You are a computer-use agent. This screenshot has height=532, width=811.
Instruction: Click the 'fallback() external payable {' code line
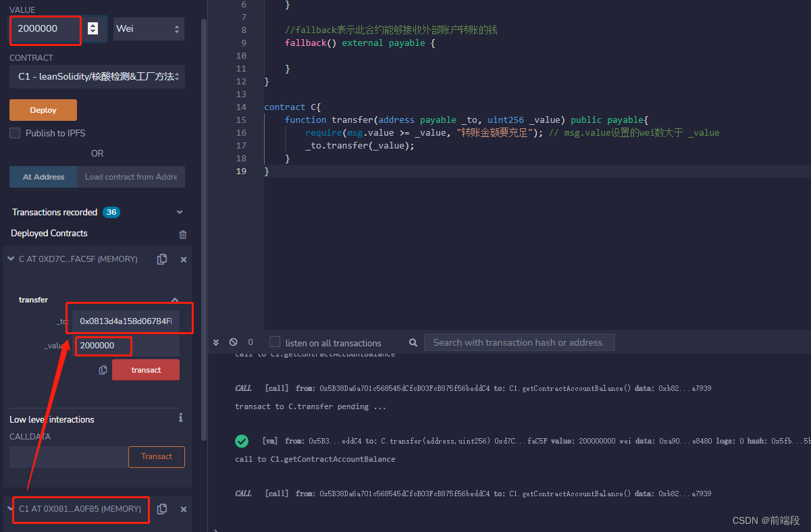pyautogui.click(x=360, y=43)
